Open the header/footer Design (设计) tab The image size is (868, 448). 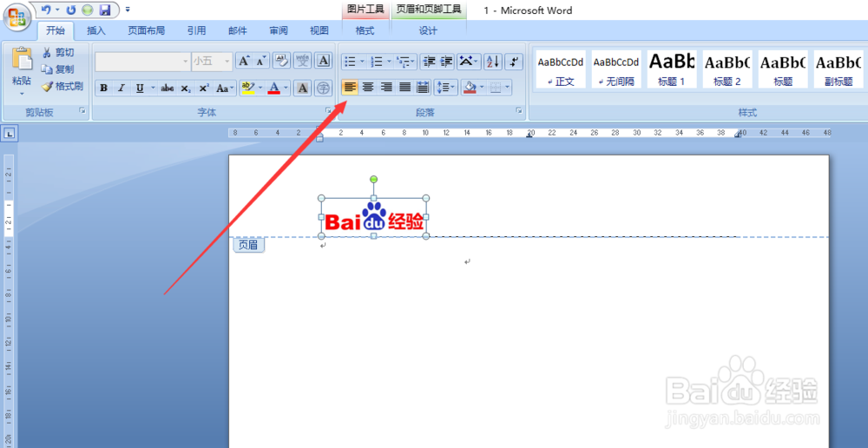pyautogui.click(x=428, y=31)
